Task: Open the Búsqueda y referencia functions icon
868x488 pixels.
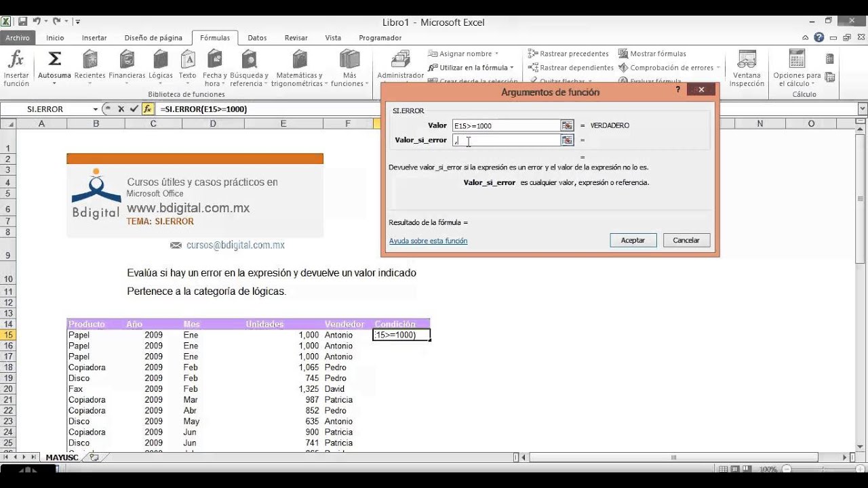Action: 249,59
